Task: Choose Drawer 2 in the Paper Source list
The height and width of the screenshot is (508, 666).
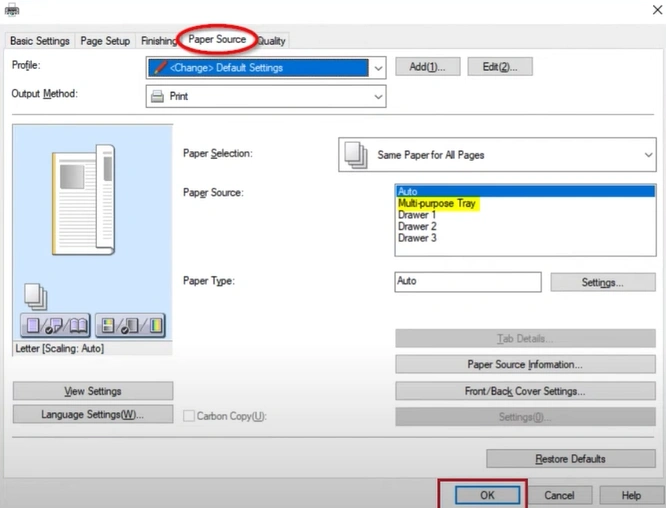Action: coord(525,226)
